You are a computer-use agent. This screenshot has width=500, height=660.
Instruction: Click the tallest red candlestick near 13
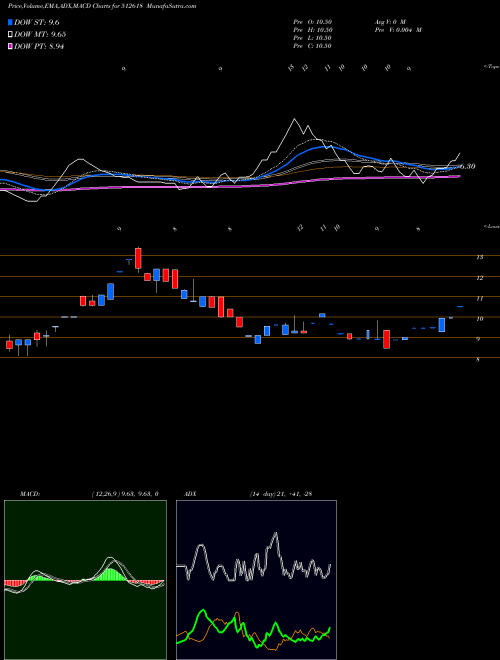pos(138,258)
